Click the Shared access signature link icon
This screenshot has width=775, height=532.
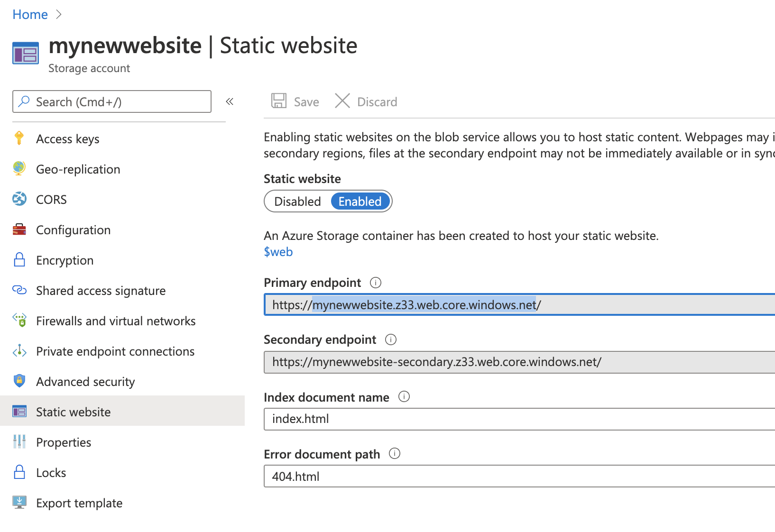click(19, 290)
